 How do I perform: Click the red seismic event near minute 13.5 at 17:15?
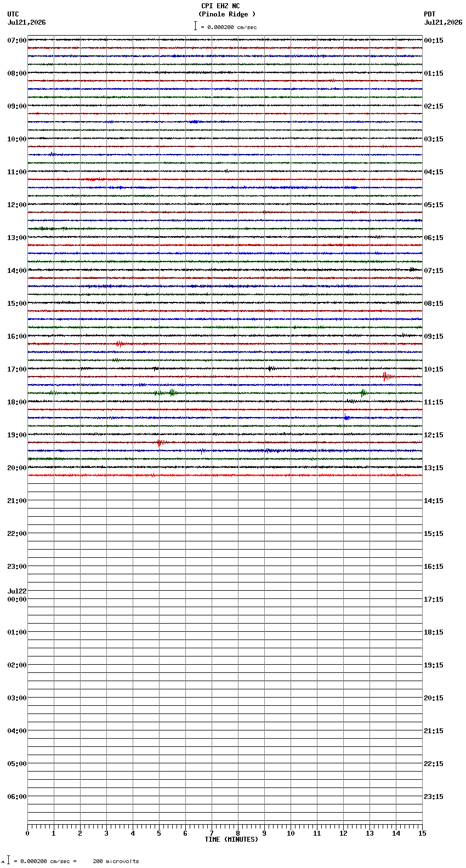click(387, 376)
